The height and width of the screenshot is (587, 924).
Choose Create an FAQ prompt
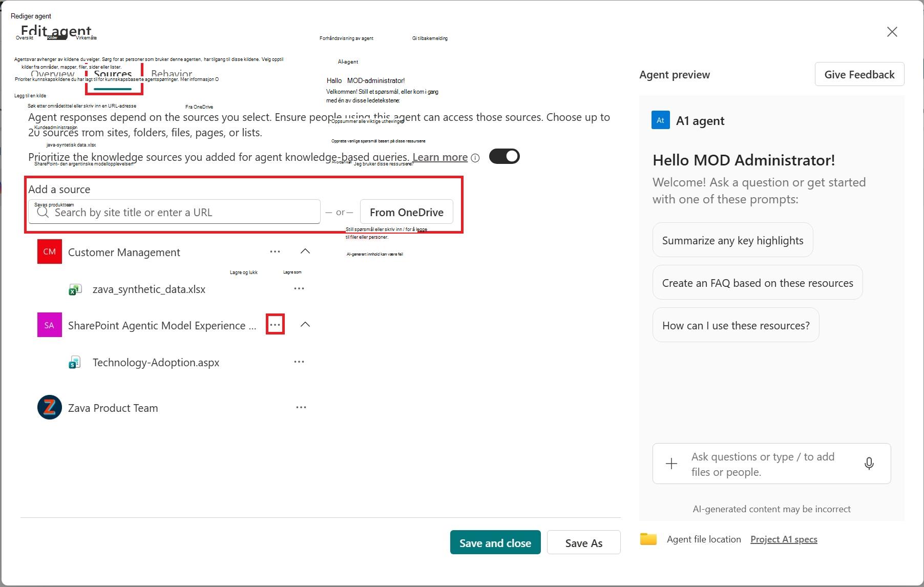pos(758,283)
